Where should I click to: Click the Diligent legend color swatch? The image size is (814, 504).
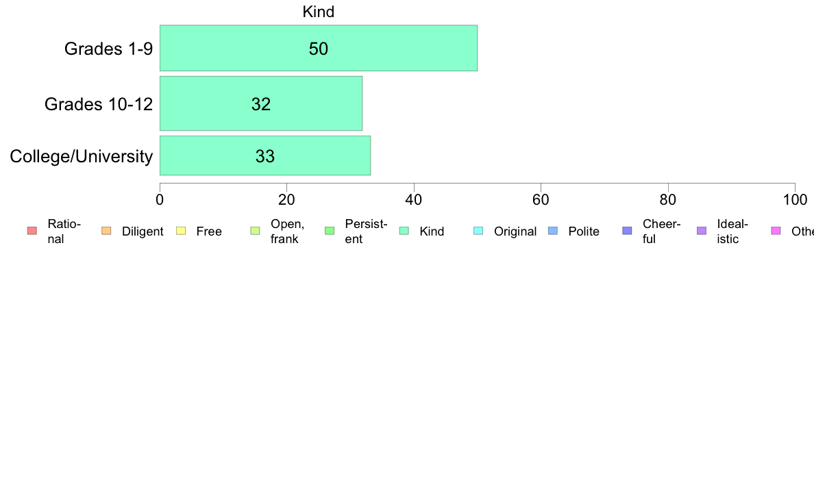click(x=106, y=231)
